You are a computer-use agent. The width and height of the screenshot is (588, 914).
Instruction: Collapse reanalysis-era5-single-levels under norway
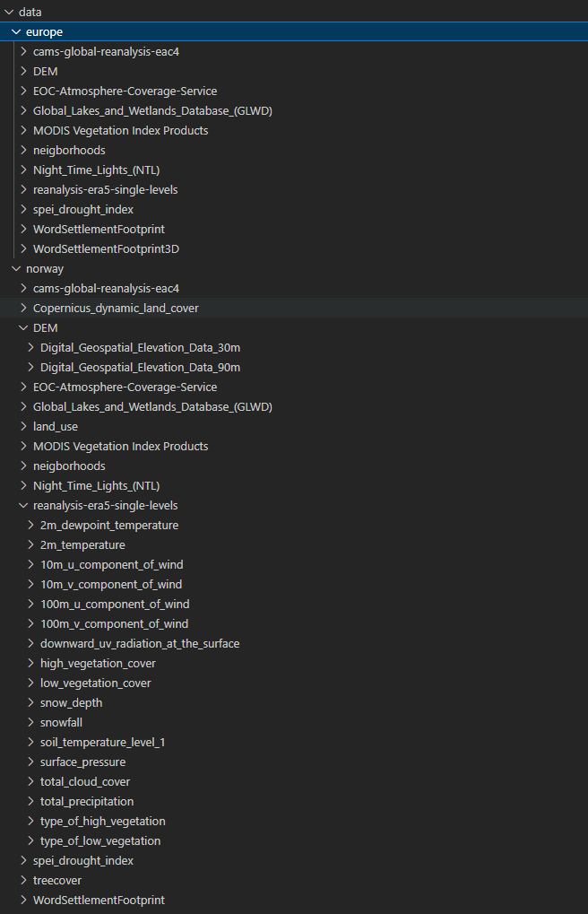click(x=23, y=506)
